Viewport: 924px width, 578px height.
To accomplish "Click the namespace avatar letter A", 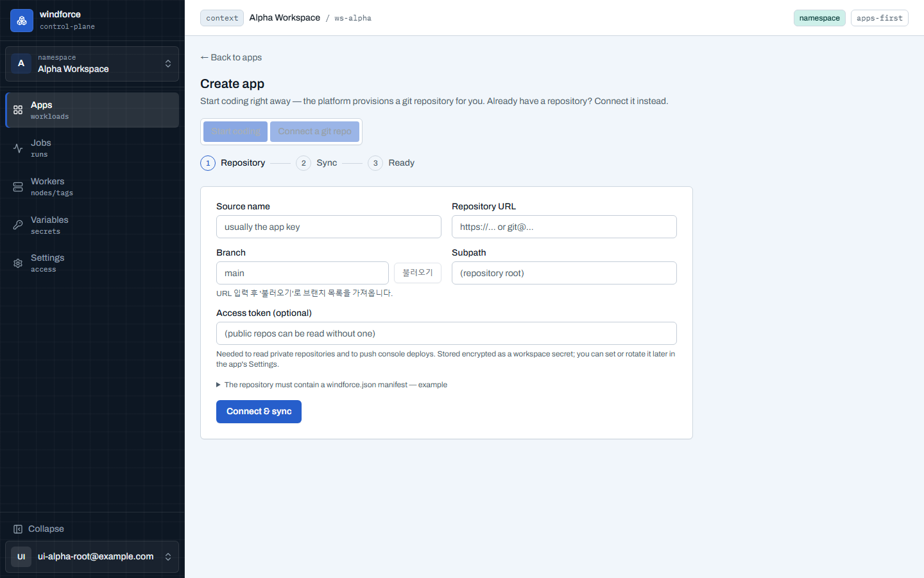I will click(21, 63).
